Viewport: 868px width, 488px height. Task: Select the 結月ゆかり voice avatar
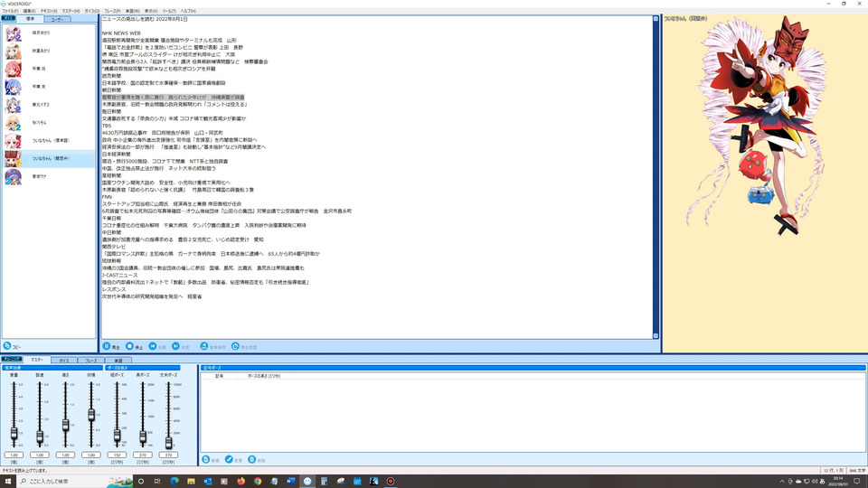(x=14, y=33)
